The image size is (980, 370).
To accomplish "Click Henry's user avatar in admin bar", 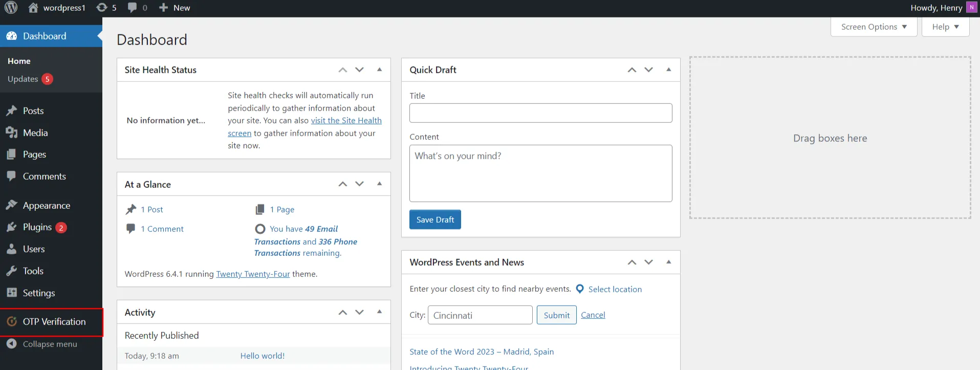I will point(971,7).
